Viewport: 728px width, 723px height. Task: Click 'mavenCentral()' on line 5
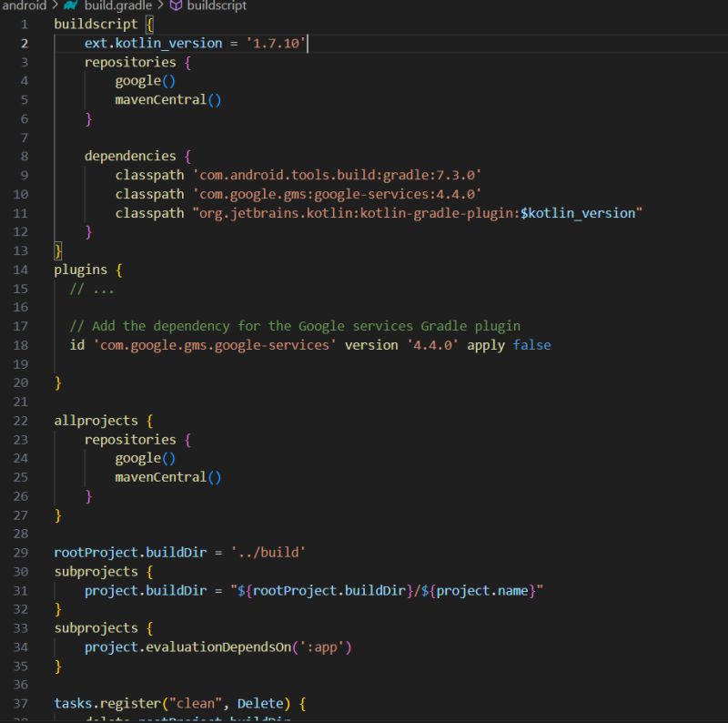168,100
